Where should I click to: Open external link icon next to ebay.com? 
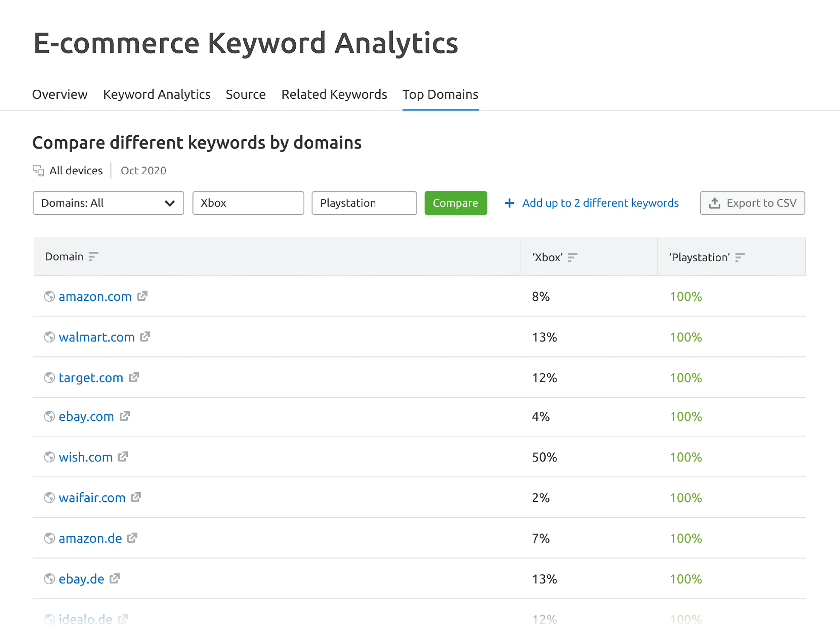pos(125,416)
